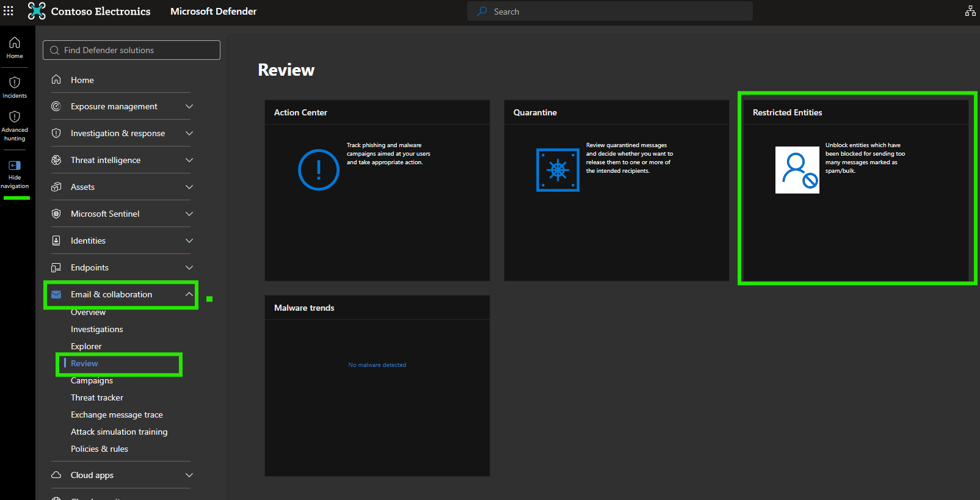Click the Quarantine card title
The image size is (980, 500).
(x=535, y=112)
